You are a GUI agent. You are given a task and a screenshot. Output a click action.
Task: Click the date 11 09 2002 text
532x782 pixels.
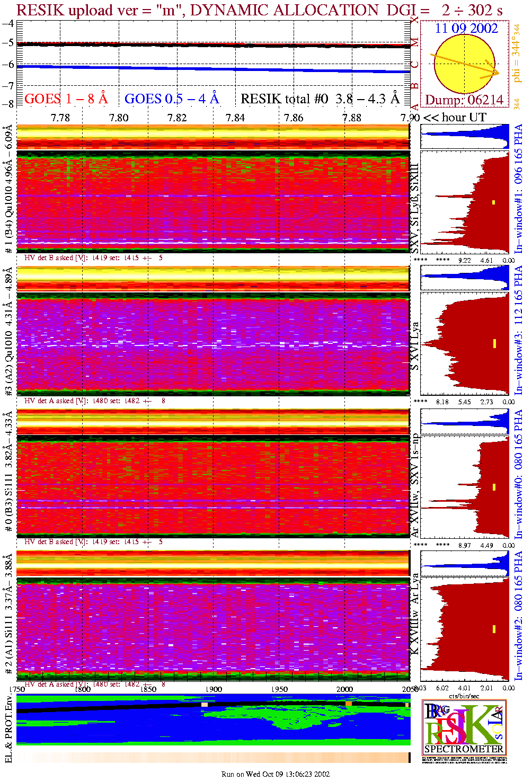tap(466, 29)
